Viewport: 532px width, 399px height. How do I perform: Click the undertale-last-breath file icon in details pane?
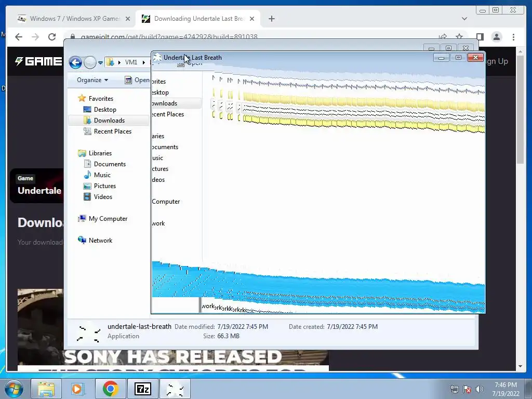pos(88,334)
